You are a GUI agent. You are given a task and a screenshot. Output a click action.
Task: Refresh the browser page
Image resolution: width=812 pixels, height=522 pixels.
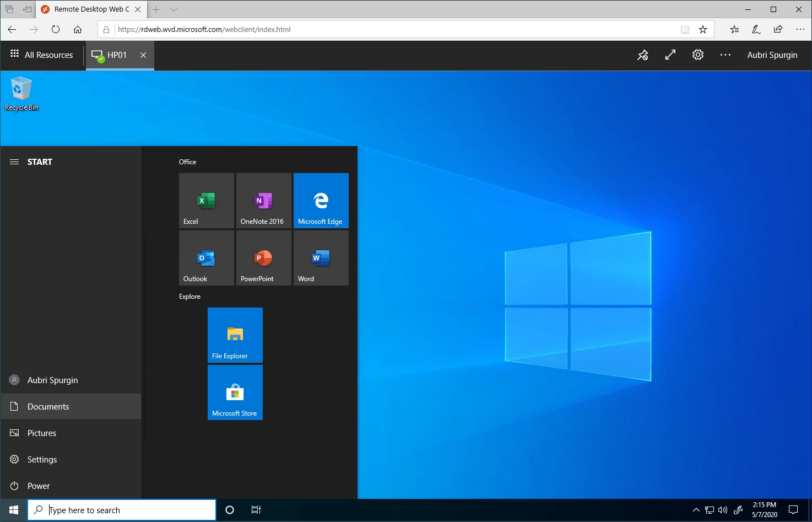point(56,30)
